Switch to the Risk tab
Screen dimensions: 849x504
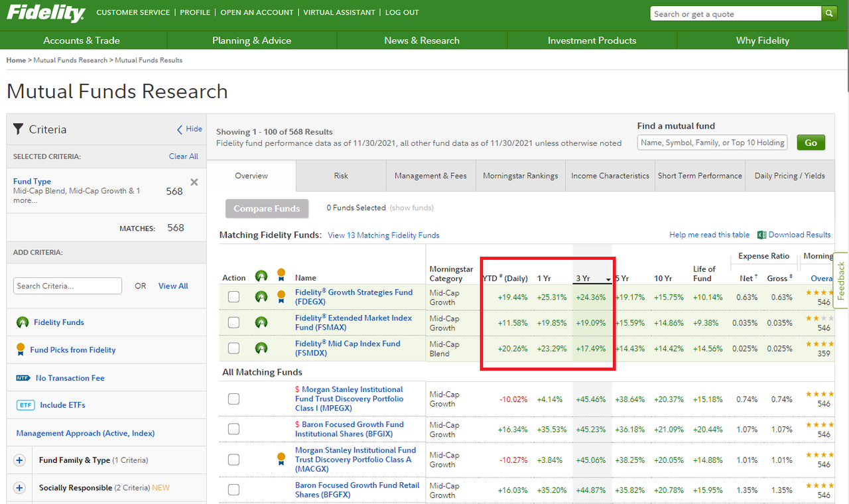pyautogui.click(x=341, y=176)
